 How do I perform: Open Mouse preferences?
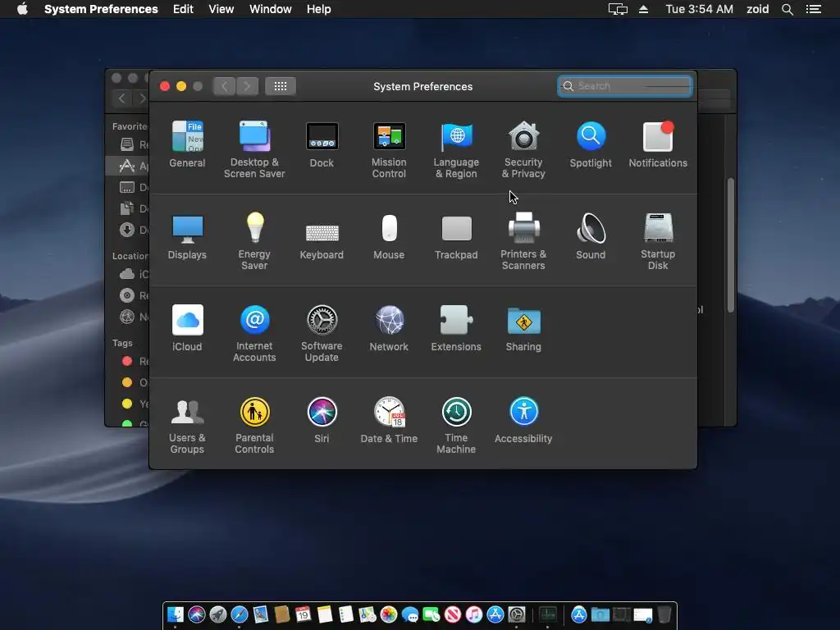[x=389, y=236]
